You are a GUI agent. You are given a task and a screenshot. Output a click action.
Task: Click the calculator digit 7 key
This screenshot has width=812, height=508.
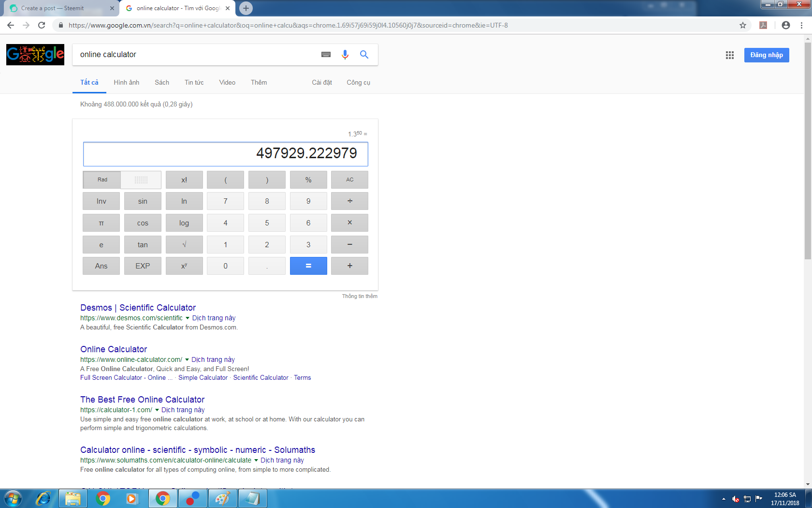tap(226, 201)
